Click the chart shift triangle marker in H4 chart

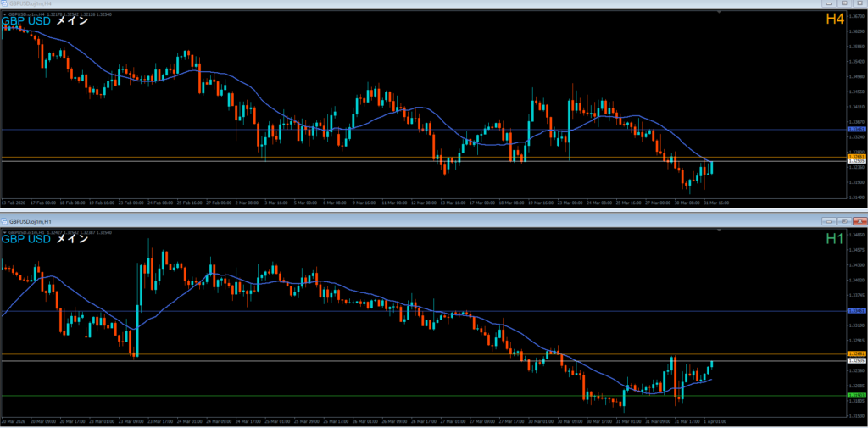(x=719, y=13)
